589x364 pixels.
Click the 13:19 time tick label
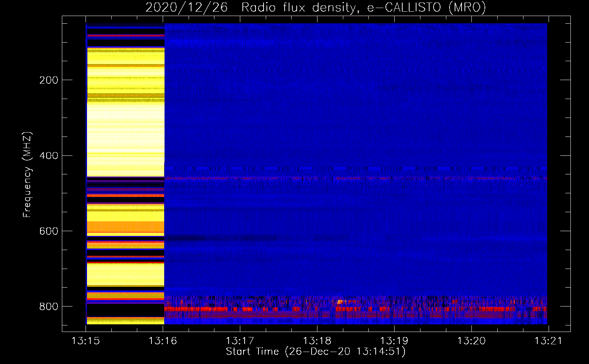pos(394,341)
